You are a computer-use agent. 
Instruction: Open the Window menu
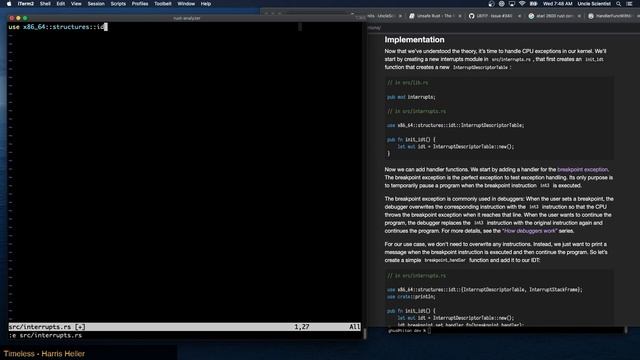coord(186,4)
